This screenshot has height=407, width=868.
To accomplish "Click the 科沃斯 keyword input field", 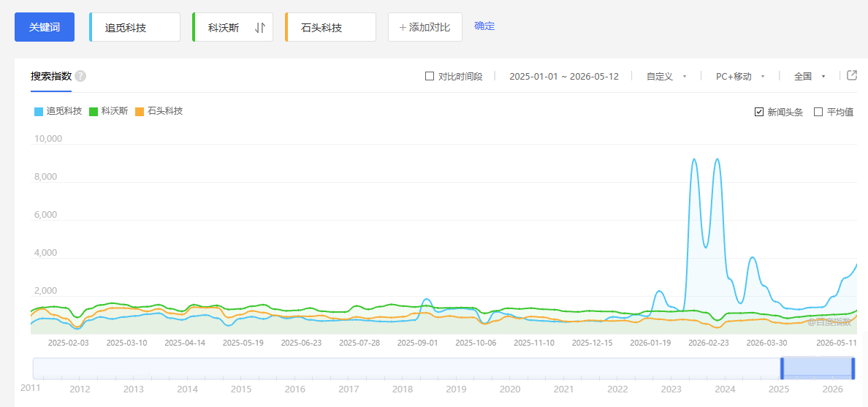I will (x=232, y=27).
